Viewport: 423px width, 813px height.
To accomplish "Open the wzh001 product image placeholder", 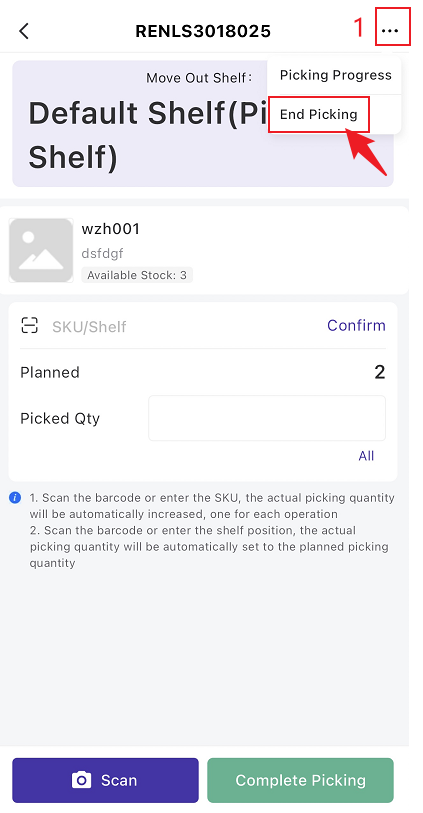I will click(x=41, y=250).
